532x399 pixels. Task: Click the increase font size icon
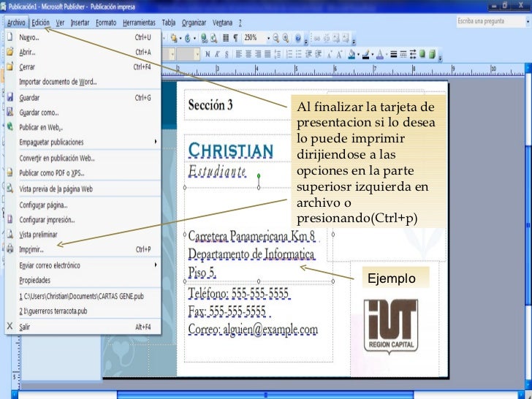point(339,54)
